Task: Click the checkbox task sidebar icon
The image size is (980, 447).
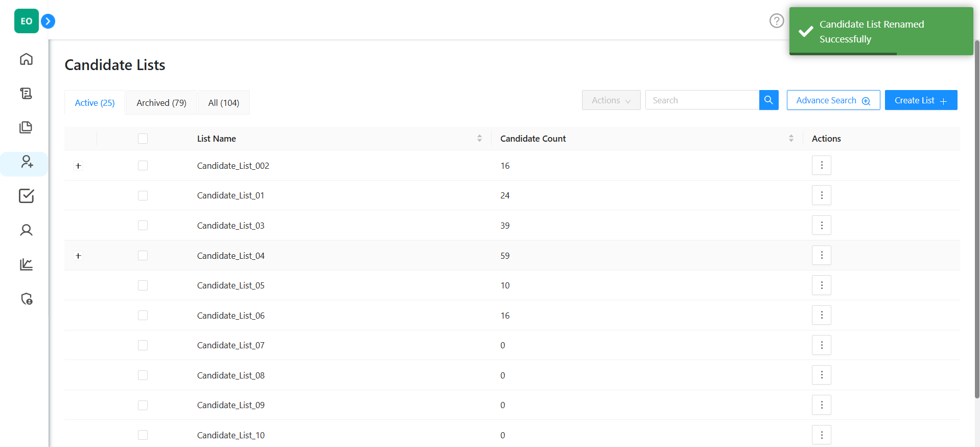Action: [x=26, y=196]
